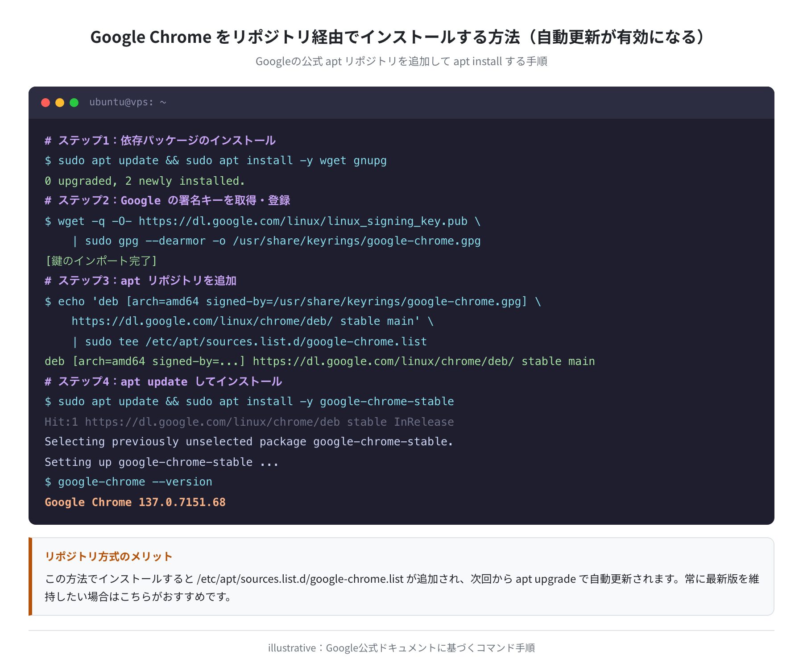
Task: Click the comment 'ステップ3：apt リポジトリを追加'
Action: pos(141,281)
